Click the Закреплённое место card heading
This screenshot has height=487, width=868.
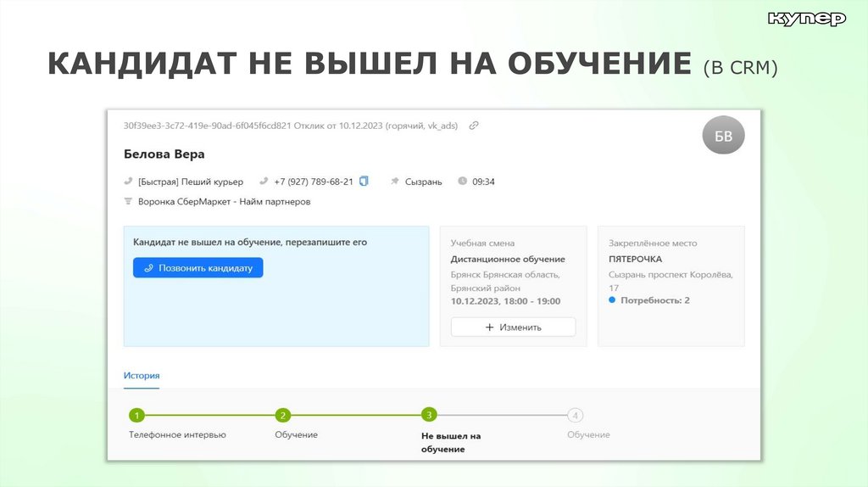point(653,243)
